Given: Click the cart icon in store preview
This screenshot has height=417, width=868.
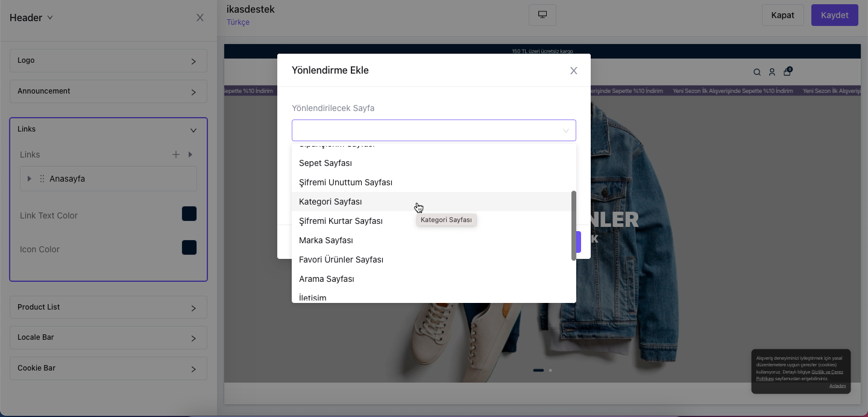Looking at the screenshot, I should coord(787,72).
